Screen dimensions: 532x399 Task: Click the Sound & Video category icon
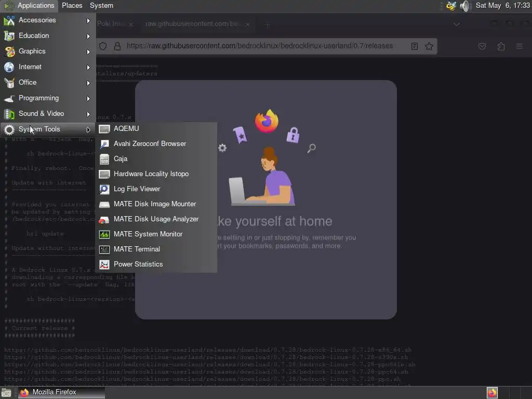point(9,114)
